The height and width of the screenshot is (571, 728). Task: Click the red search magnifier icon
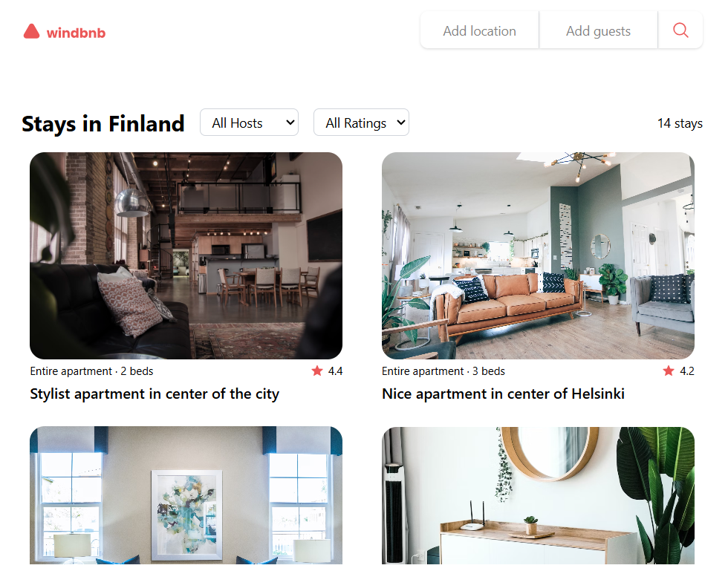point(680,30)
